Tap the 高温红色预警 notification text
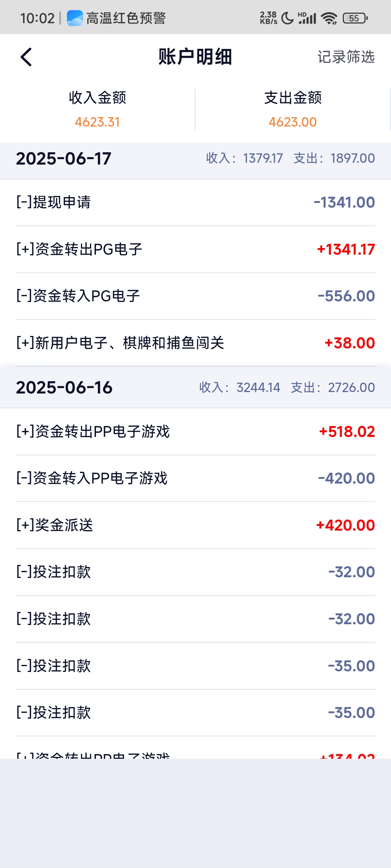 point(126,18)
